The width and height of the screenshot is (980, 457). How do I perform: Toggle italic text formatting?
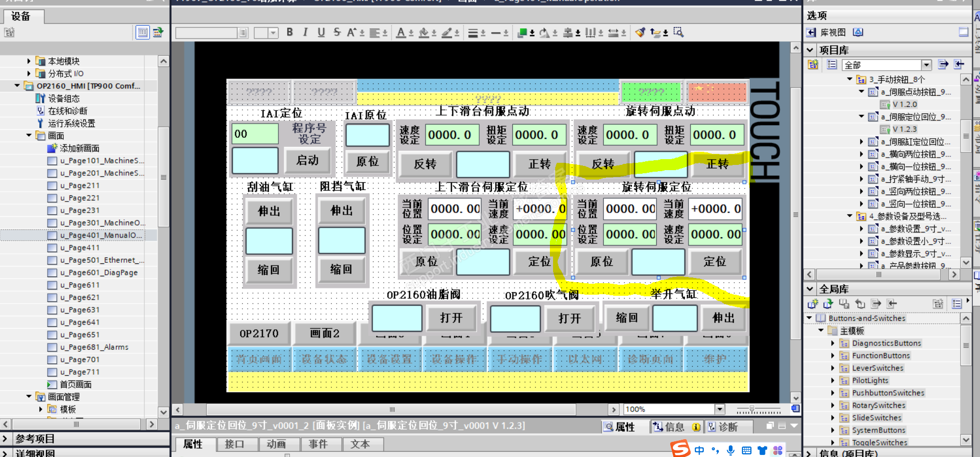tap(305, 32)
